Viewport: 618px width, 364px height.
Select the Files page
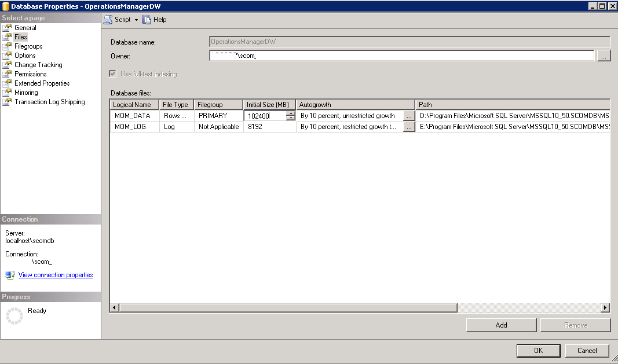[20, 37]
